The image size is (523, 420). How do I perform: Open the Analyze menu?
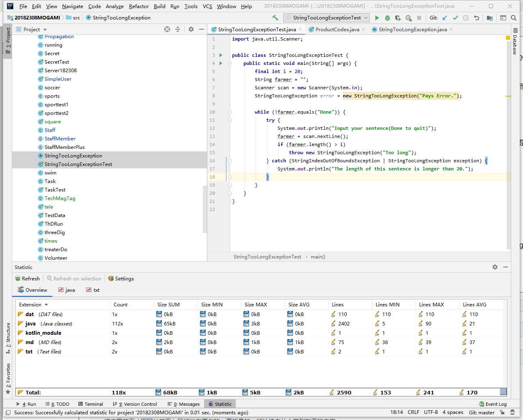coord(115,6)
